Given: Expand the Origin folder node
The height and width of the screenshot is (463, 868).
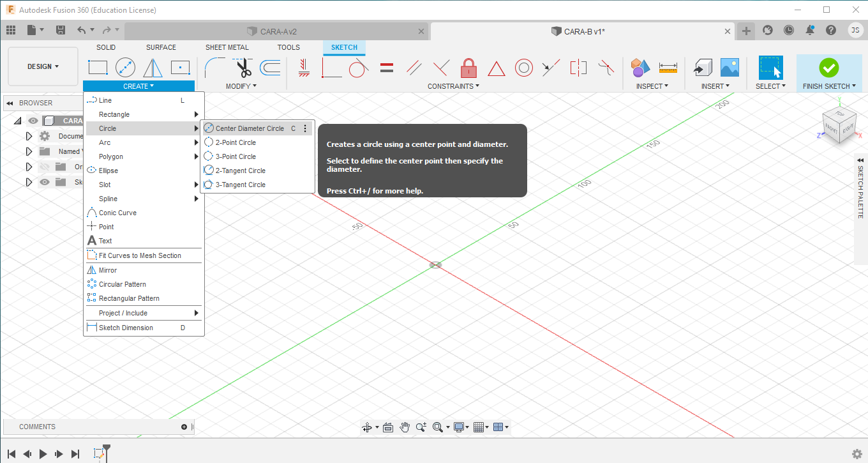Looking at the screenshot, I should tap(29, 167).
